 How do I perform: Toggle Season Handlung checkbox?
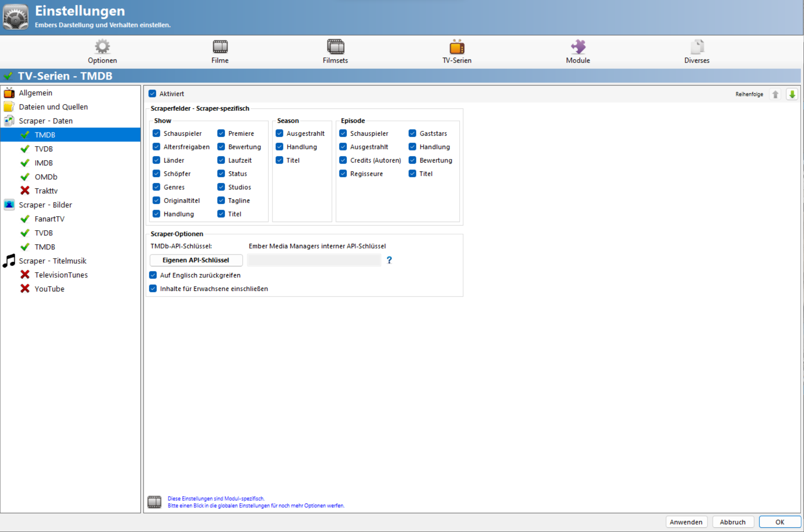tap(280, 147)
